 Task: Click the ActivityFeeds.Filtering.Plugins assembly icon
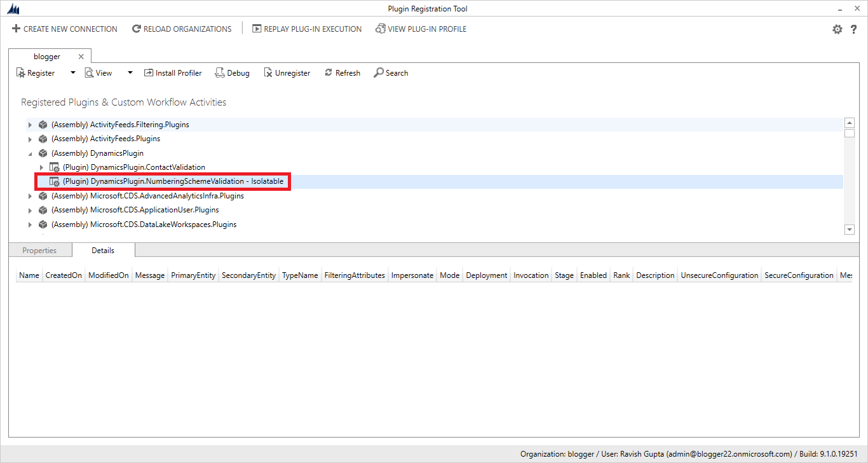pos(43,125)
